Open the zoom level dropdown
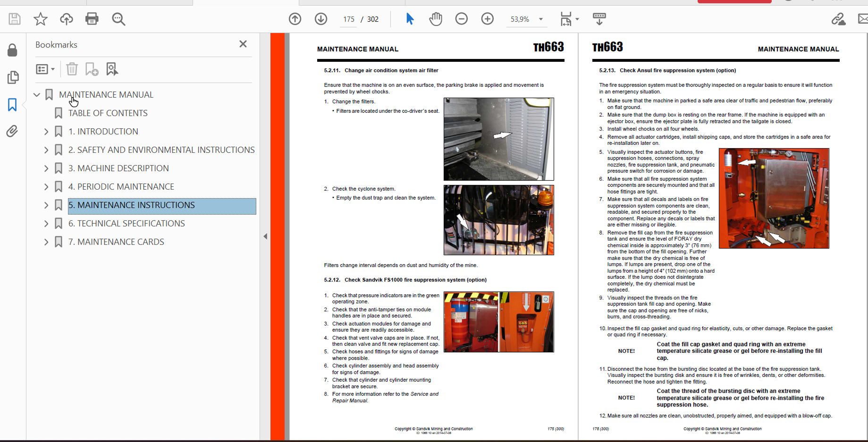 point(541,19)
